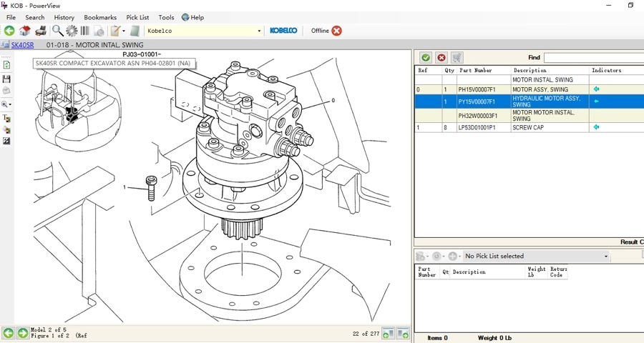644x343 pixels.
Task: Click the gear parts search icon
Action: pos(72,31)
